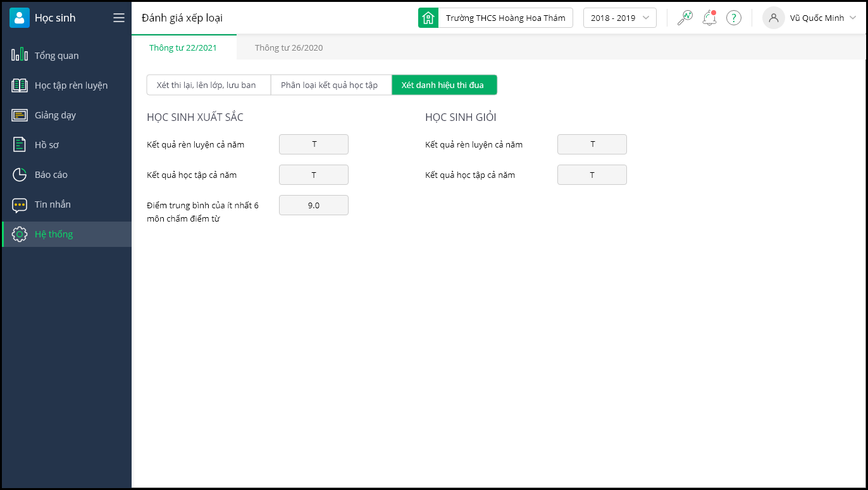Click the Tin nhắn chat bubble icon
The height and width of the screenshot is (490, 868).
(x=20, y=204)
